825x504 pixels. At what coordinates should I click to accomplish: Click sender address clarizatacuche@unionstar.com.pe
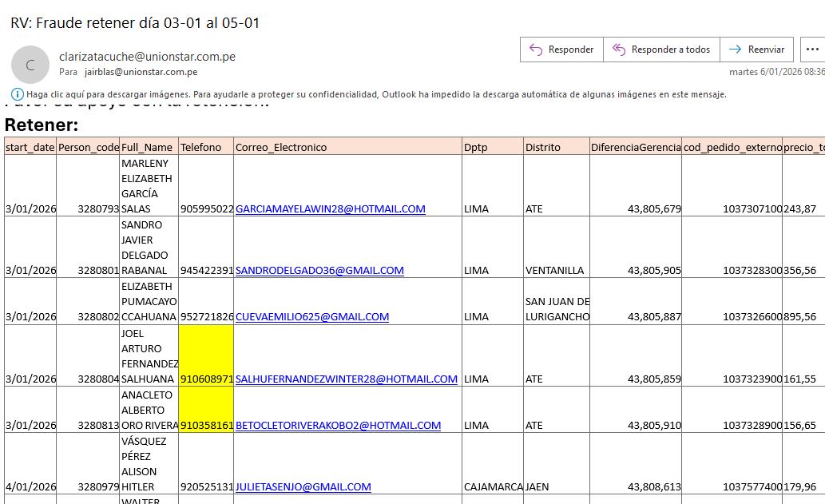tap(147, 57)
